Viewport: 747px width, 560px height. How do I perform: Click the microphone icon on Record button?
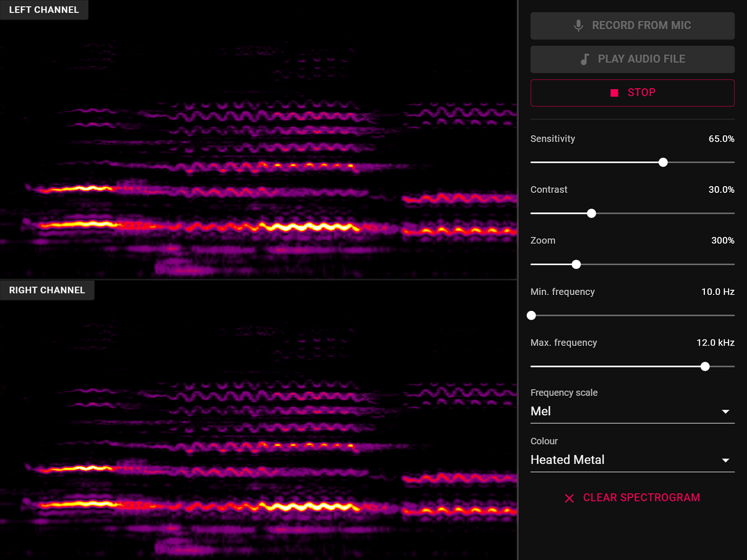pyautogui.click(x=579, y=25)
